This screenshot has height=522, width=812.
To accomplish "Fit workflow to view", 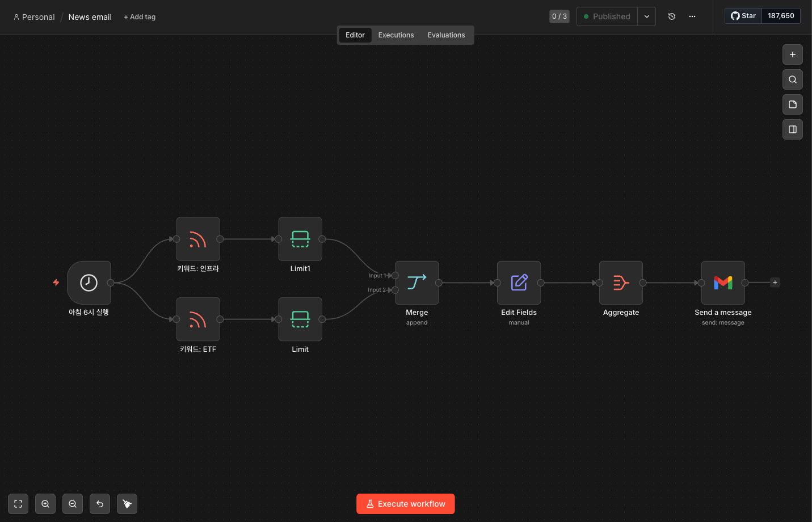I will [x=18, y=504].
